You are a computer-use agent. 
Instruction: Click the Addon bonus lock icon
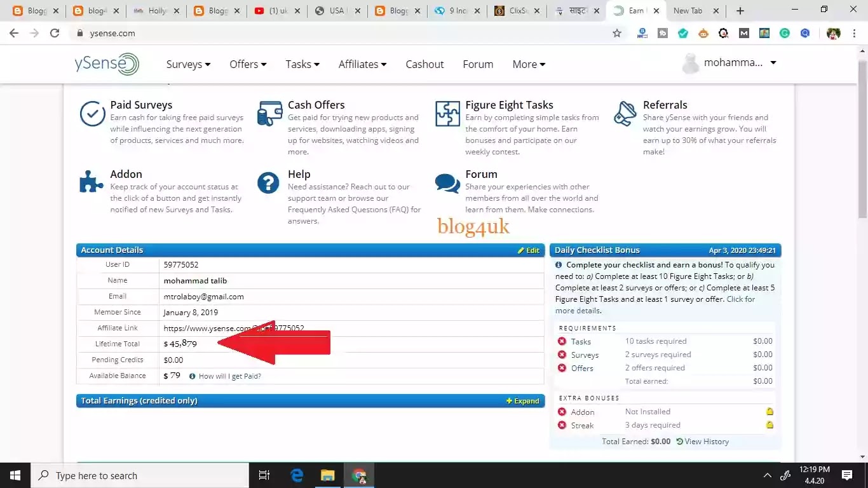pyautogui.click(x=770, y=412)
